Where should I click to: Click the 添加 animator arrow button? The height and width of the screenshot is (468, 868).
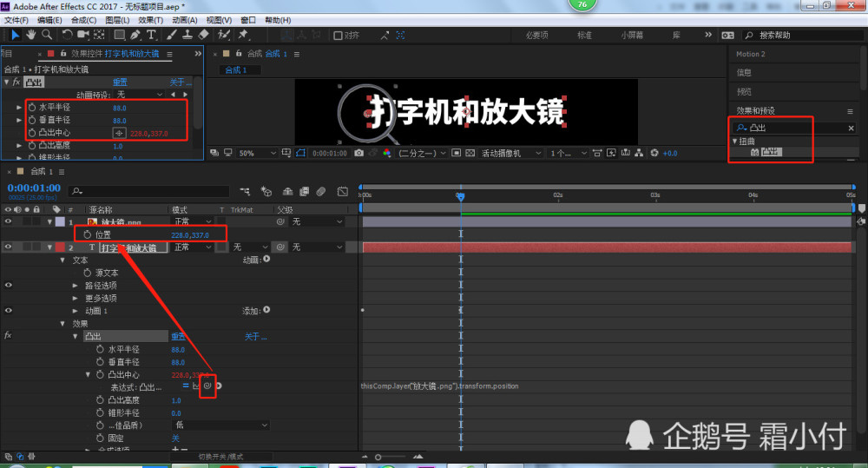(266, 310)
